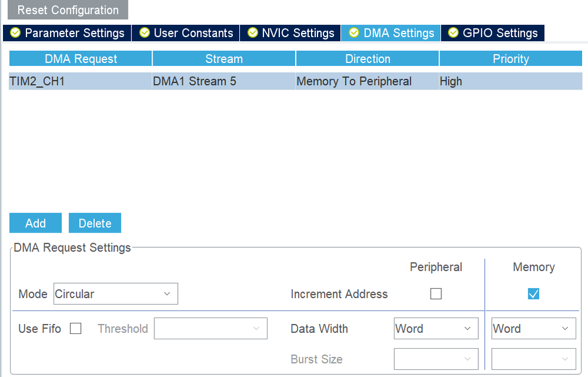The height and width of the screenshot is (377, 588).
Task: Expand the Peripheral Data Width dropdown
Action: (x=436, y=329)
